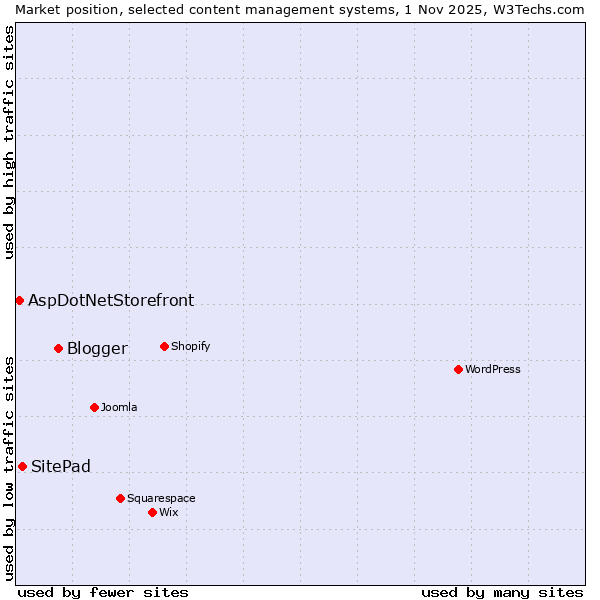Click the 'used by high traffic sites' label

pyautogui.click(x=9, y=142)
